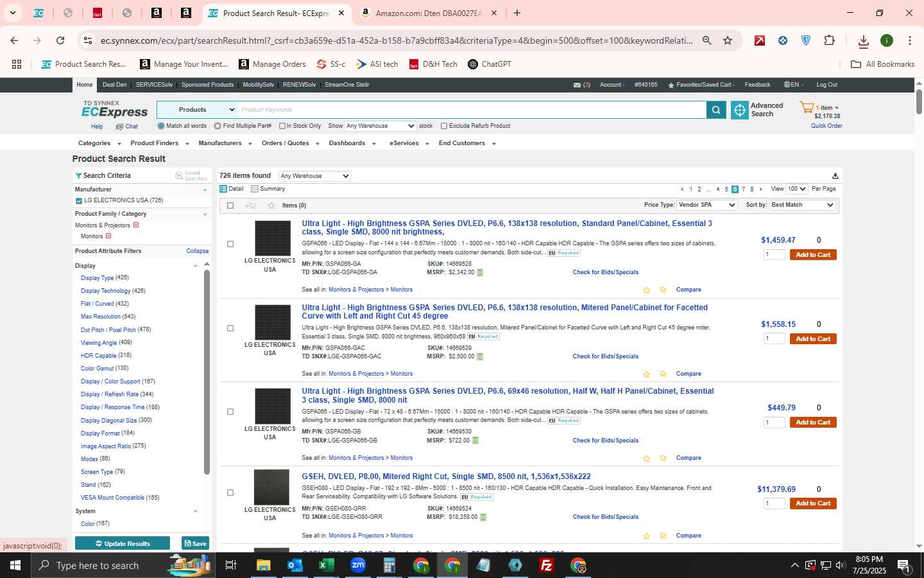The image size is (924, 578).
Task: Collapse the Product Family / Category section
Action: [205, 215]
